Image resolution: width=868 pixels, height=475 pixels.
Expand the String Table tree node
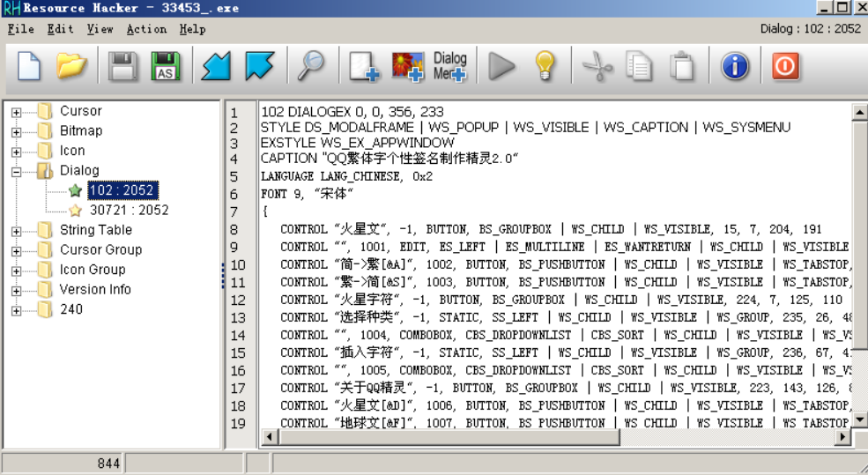(x=16, y=232)
